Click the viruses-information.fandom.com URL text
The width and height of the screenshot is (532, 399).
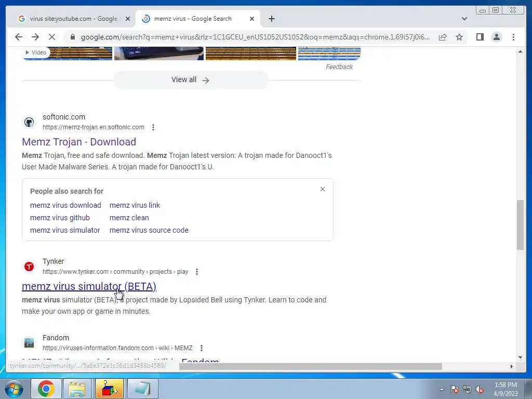click(117, 348)
